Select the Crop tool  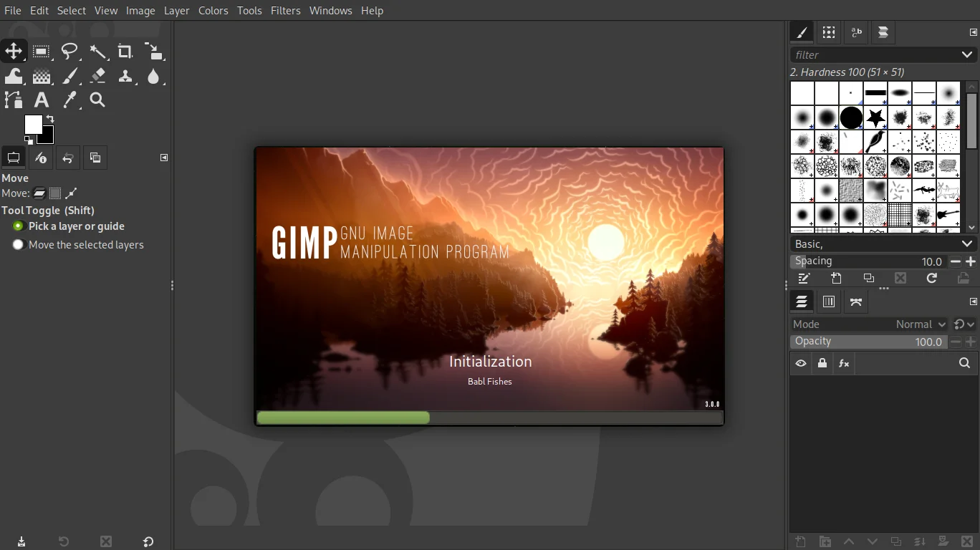point(125,51)
